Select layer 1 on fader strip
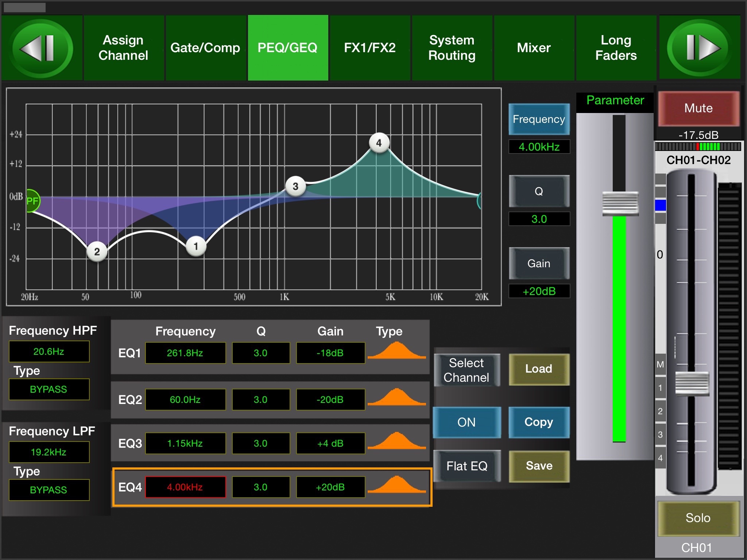Screen dimensions: 747x560 (660, 388)
